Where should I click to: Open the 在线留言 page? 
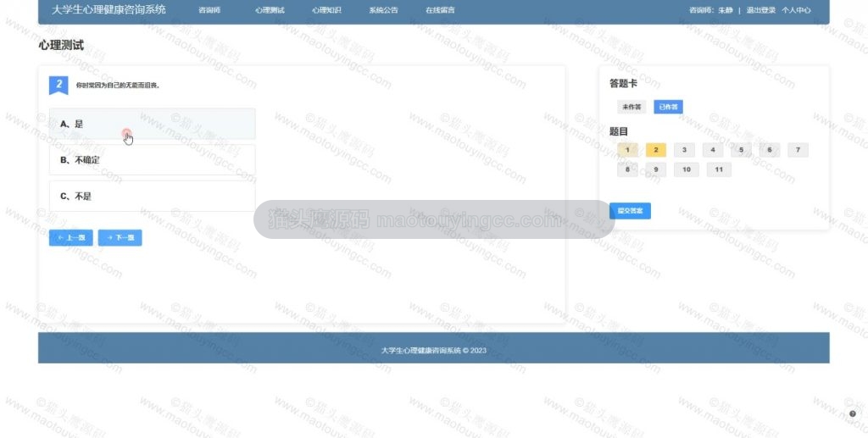(x=440, y=10)
